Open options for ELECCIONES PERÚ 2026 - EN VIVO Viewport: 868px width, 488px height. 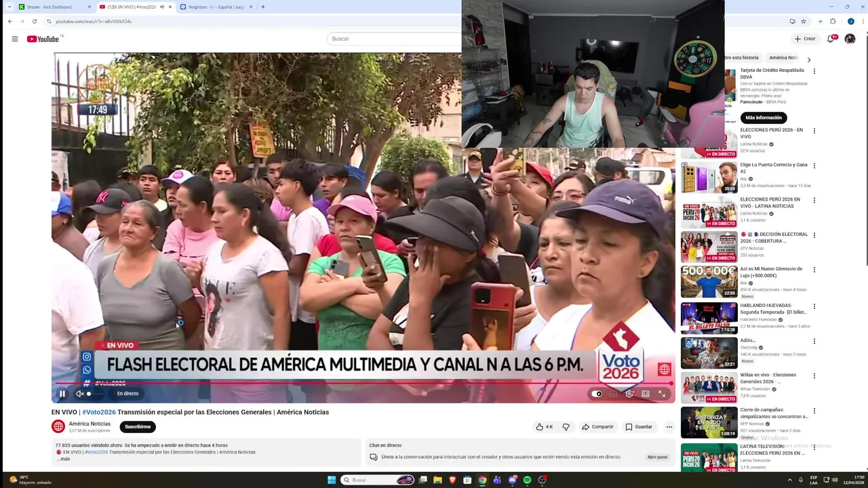(x=814, y=130)
